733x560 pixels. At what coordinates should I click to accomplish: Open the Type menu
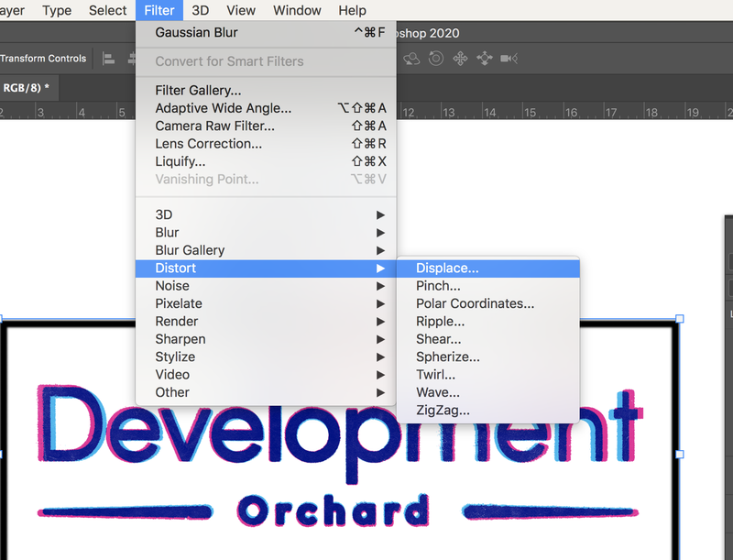[x=57, y=10]
